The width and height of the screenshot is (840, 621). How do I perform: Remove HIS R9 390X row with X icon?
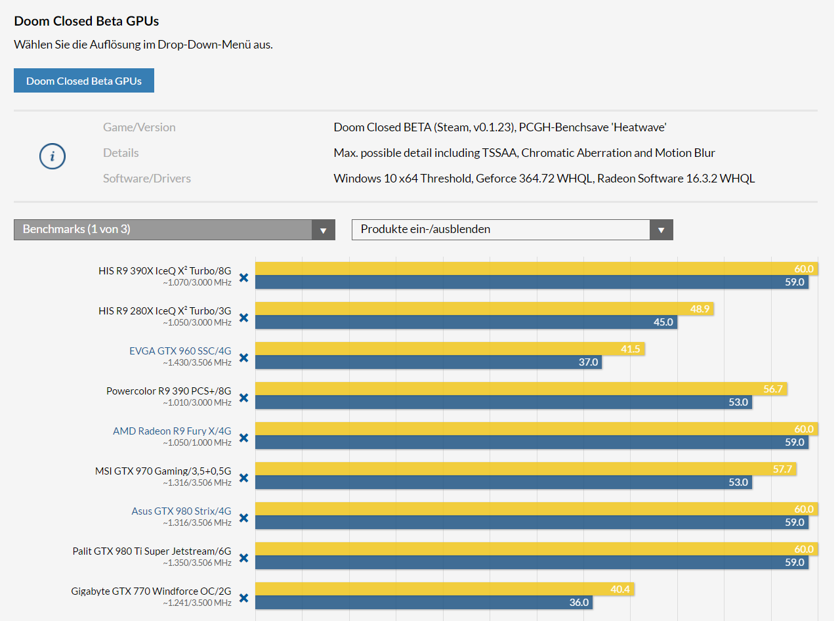tap(243, 278)
